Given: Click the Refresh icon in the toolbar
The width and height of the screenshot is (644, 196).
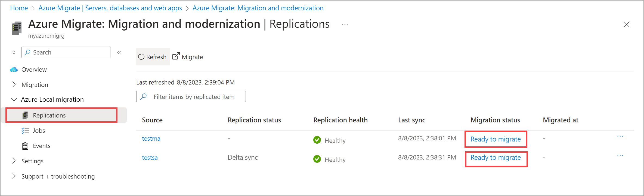Looking at the screenshot, I should (141, 57).
